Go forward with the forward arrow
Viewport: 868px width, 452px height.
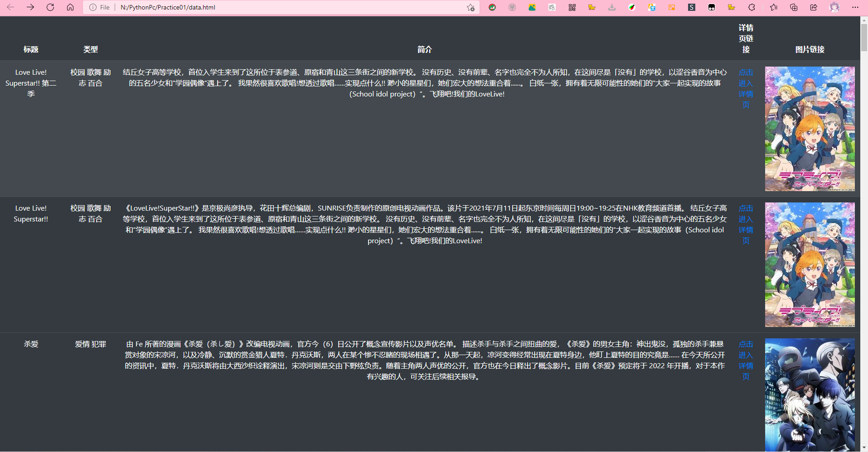tap(30, 7)
